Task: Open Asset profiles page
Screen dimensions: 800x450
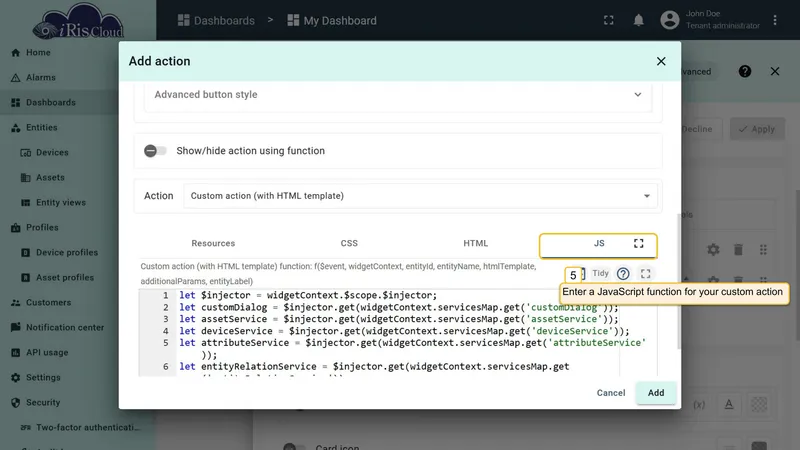Action: (64, 278)
